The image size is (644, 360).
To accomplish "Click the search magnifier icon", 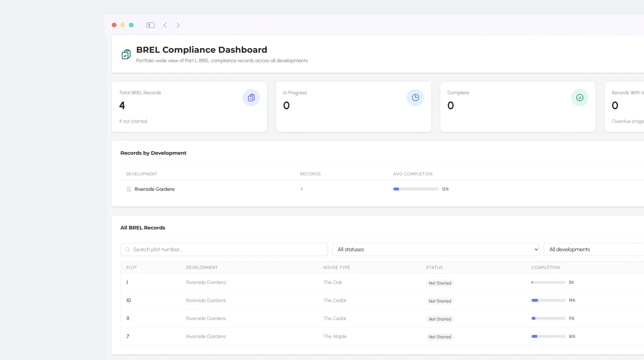I will (x=127, y=250).
